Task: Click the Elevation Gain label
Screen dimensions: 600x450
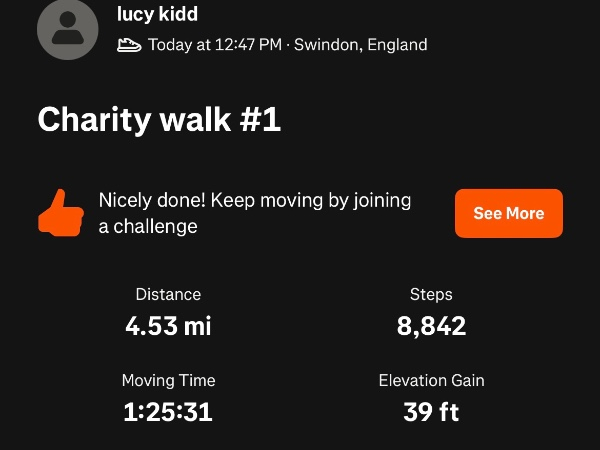Action: tap(431, 380)
